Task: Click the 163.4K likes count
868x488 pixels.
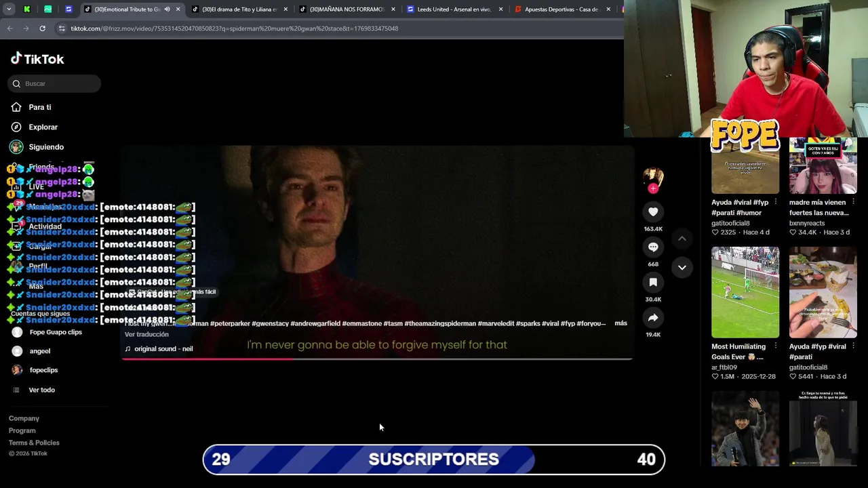Action: pos(653,229)
